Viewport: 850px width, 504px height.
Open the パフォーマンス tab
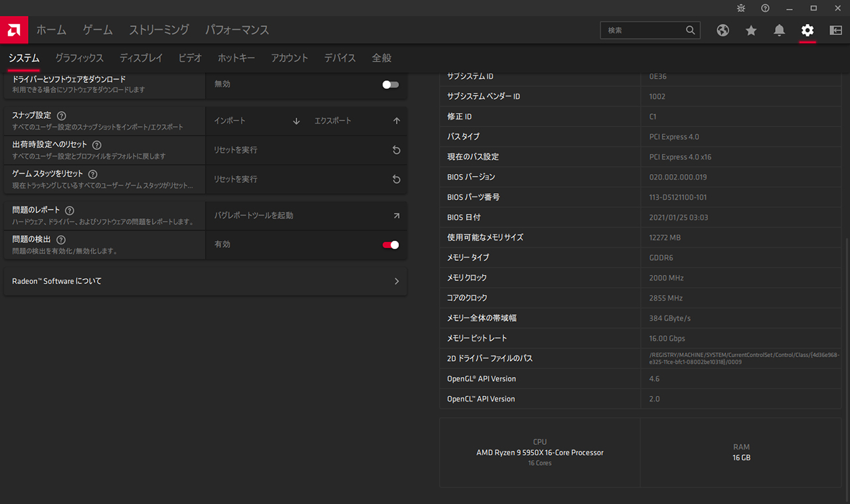click(237, 30)
